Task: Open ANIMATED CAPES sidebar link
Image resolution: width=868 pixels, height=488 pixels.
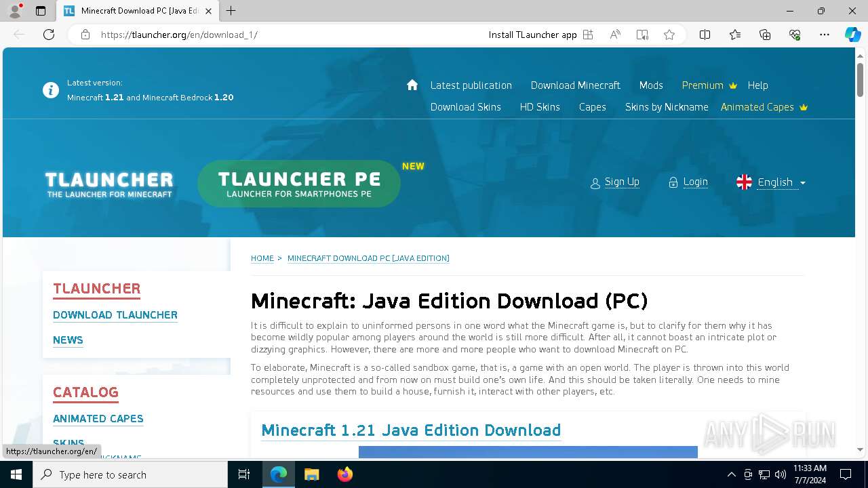Action: [x=98, y=419]
